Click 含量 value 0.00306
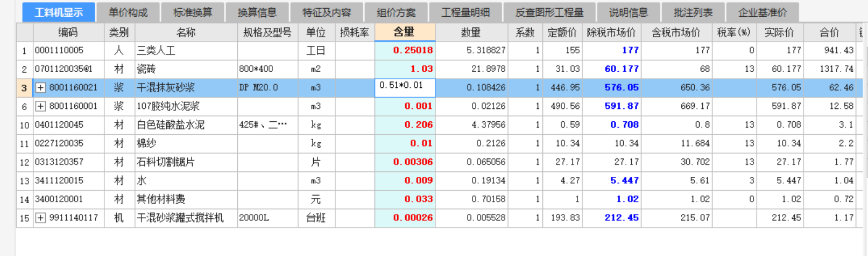 [x=405, y=162]
